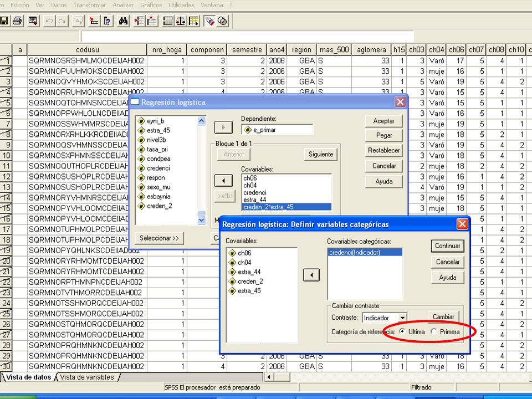The image size is (532, 399).
Task: Close the categorical variables dialog
Action: pos(462,224)
